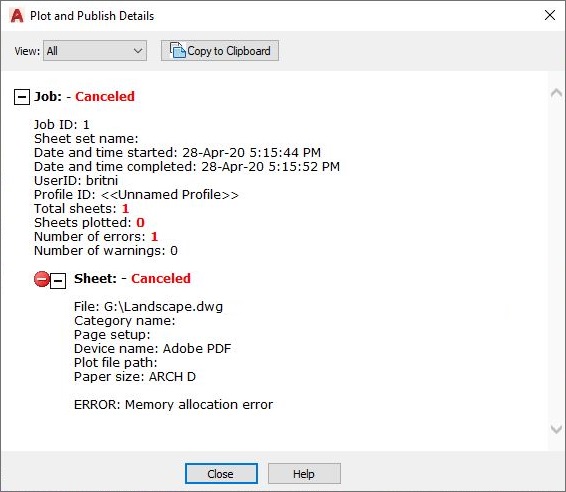Click the View dropdown chevron arrow
This screenshot has height=492, width=566.
tap(138, 51)
